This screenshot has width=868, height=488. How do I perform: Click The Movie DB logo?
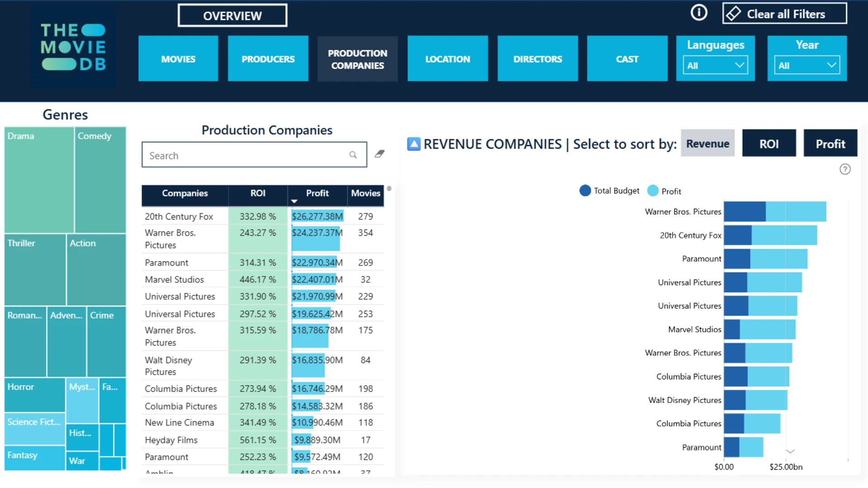tap(73, 47)
